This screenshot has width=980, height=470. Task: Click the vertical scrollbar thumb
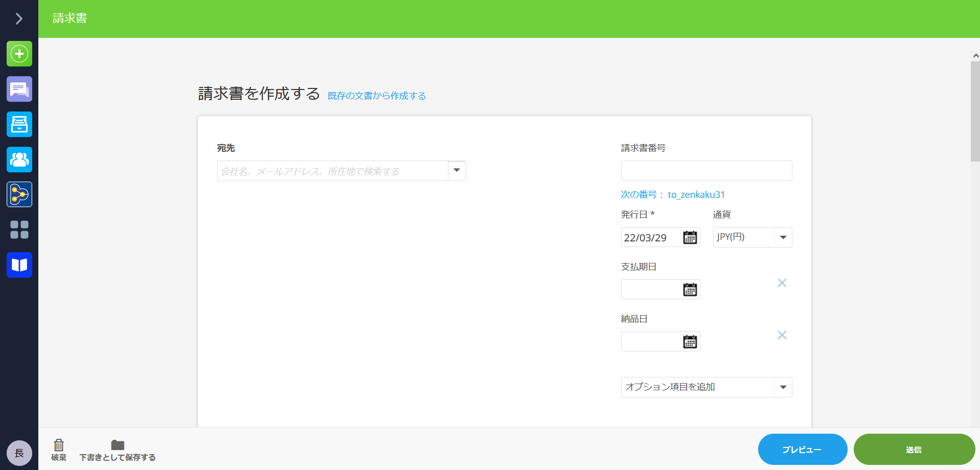click(975, 111)
